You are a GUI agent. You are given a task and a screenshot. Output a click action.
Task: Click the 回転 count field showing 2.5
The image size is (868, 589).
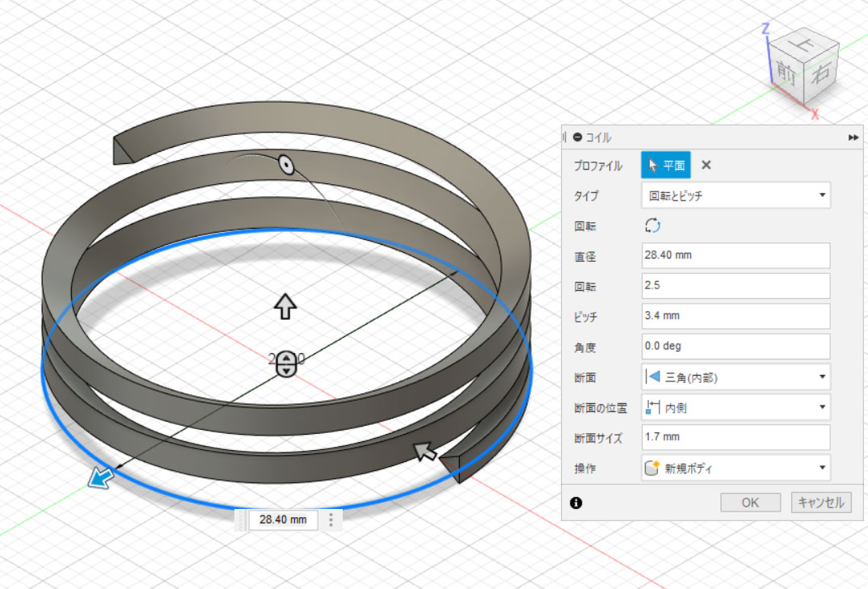coord(735,286)
